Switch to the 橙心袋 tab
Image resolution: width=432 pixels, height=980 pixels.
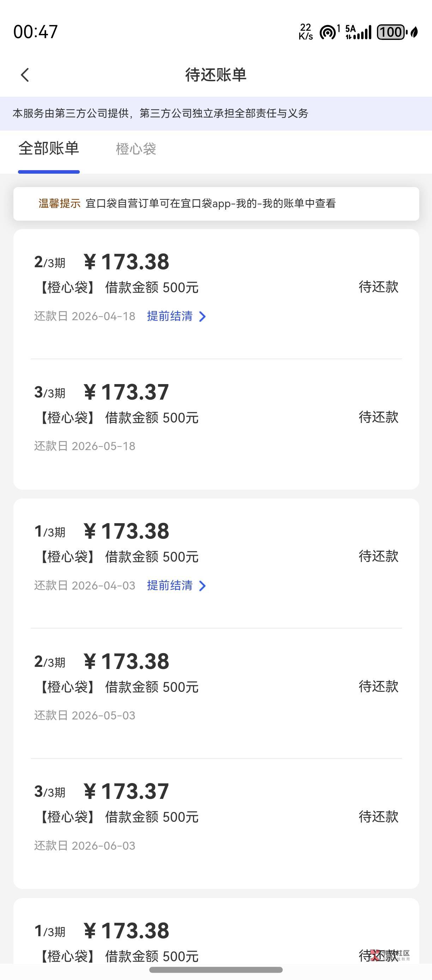click(136, 149)
